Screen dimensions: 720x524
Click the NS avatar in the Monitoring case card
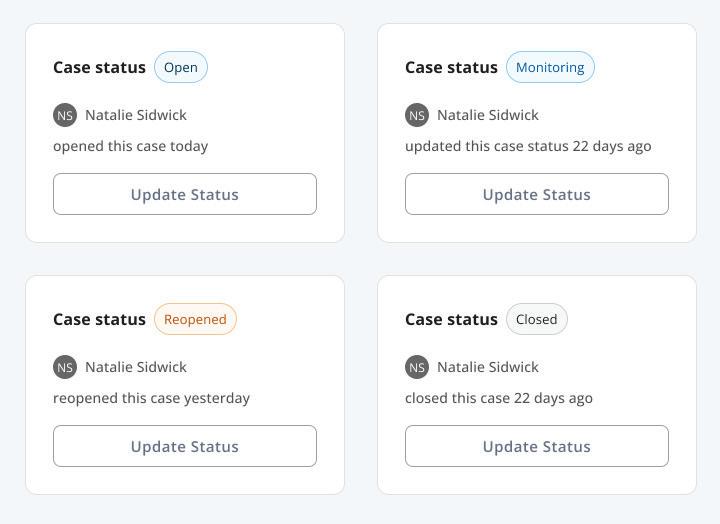[417, 115]
